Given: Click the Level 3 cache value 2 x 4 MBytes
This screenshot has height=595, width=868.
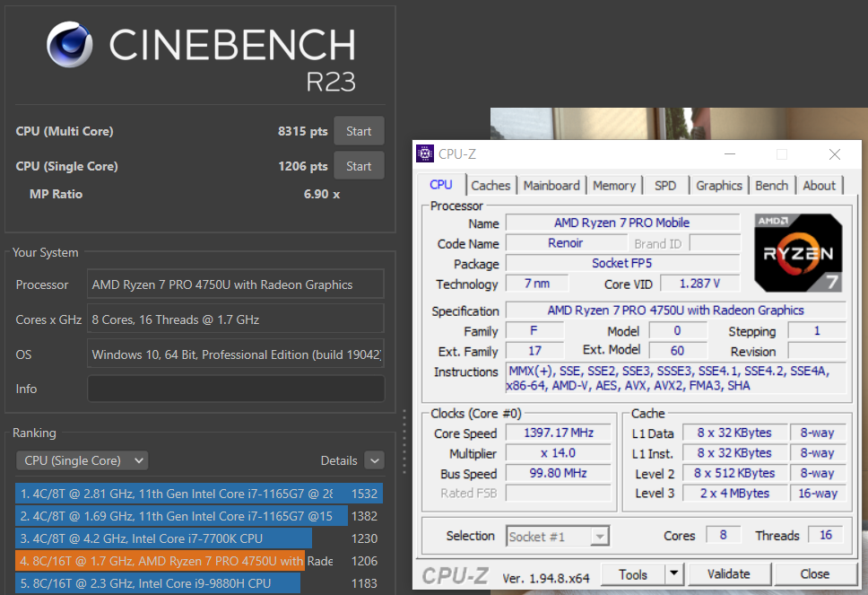Looking at the screenshot, I should click(734, 493).
